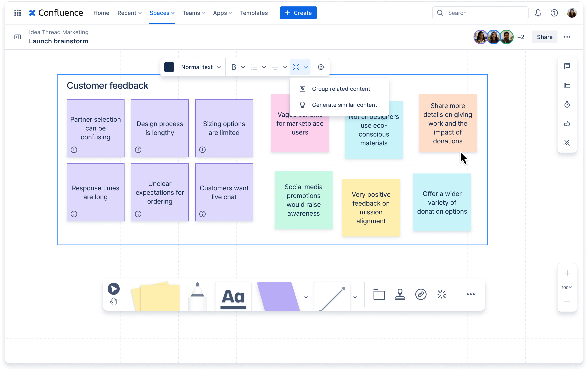Viewport: 588px width, 371px height.
Task: Toggle the comment panel icon
Action: tap(567, 65)
